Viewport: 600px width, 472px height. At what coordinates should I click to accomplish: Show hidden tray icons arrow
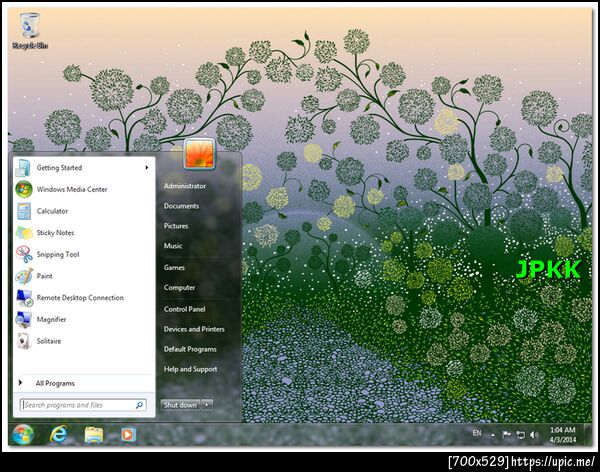click(x=493, y=435)
